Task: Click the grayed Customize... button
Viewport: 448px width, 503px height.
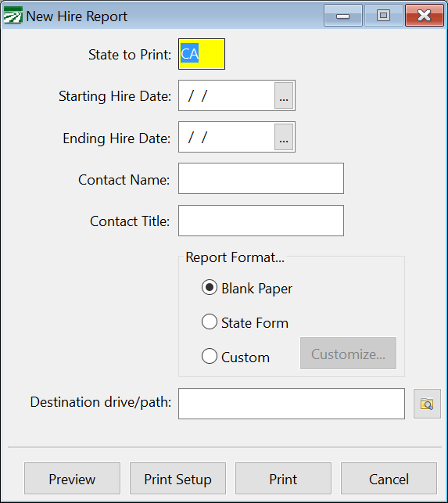Action: point(348,353)
